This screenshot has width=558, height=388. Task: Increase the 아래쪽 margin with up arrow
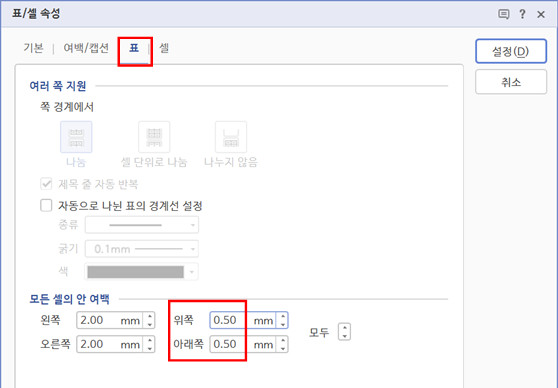pos(283,341)
